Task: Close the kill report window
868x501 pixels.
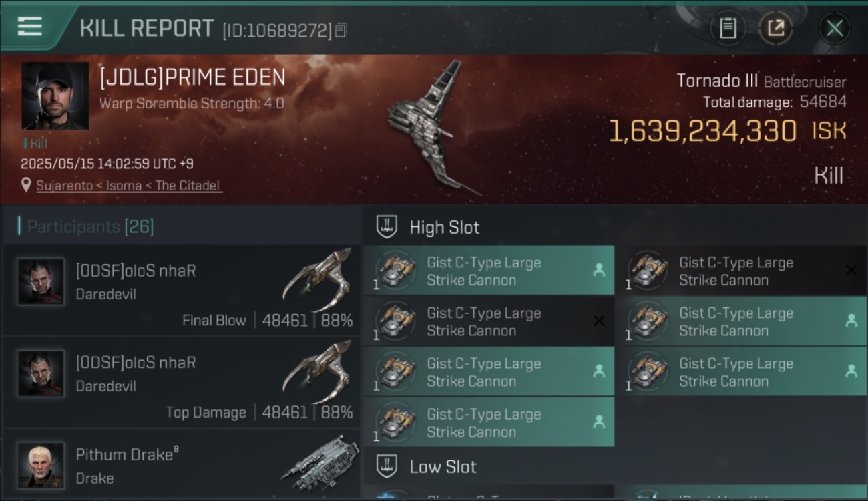Action: point(835,28)
